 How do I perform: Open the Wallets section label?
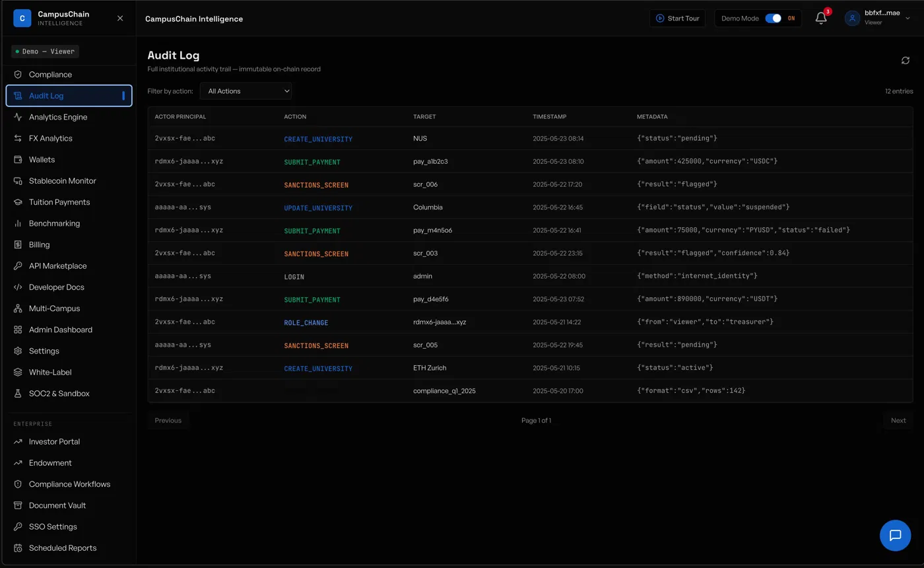(x=42, y=160)
